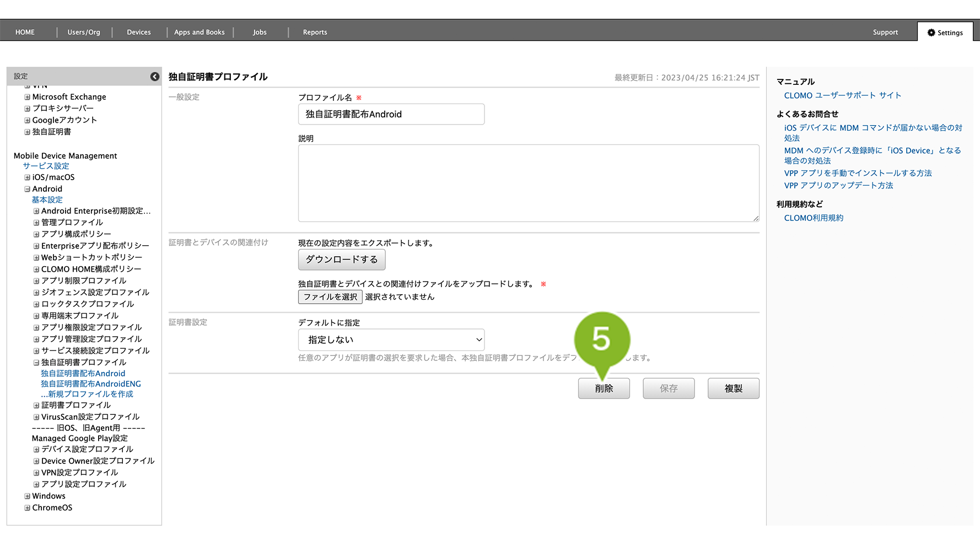Expand the VirusScan設定プロファイル node
The image size is (980, 551).
[36, 417]
